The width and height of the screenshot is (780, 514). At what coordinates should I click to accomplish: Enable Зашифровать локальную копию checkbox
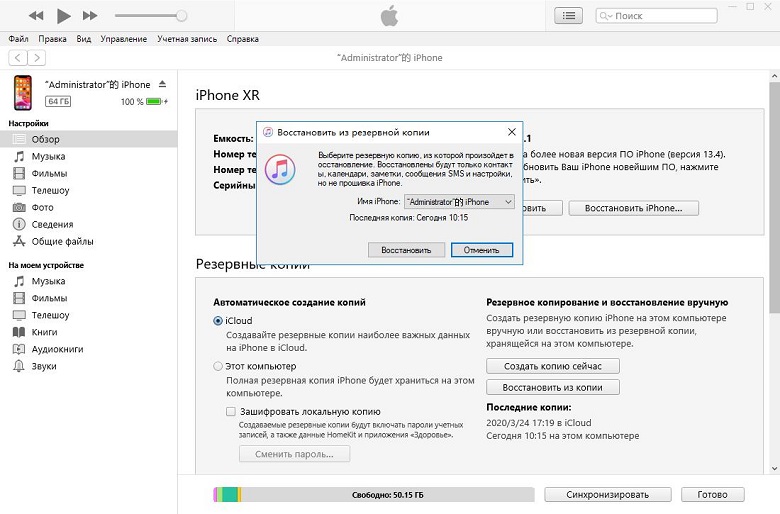pyautogui.click(x=231, y=411)
